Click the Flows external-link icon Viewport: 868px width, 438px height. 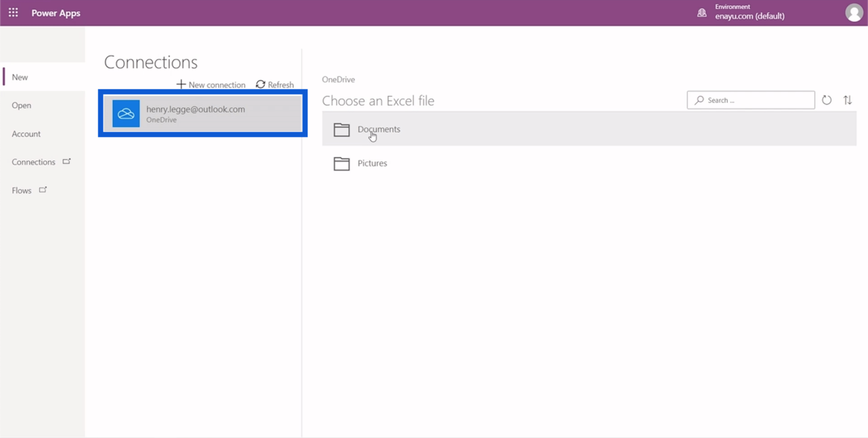click(43, 190)
